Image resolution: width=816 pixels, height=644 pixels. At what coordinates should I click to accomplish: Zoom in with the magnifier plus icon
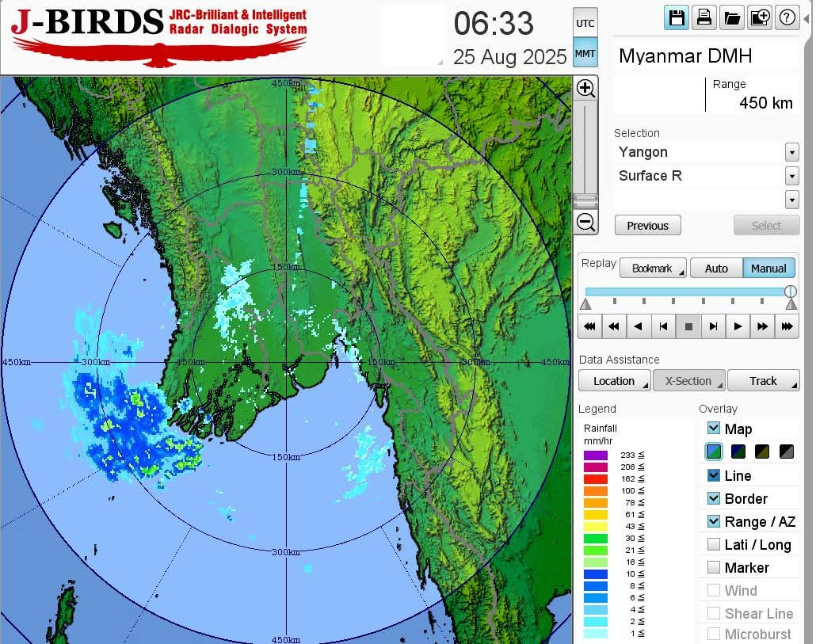pyautogui.click(x=585, y=88)
